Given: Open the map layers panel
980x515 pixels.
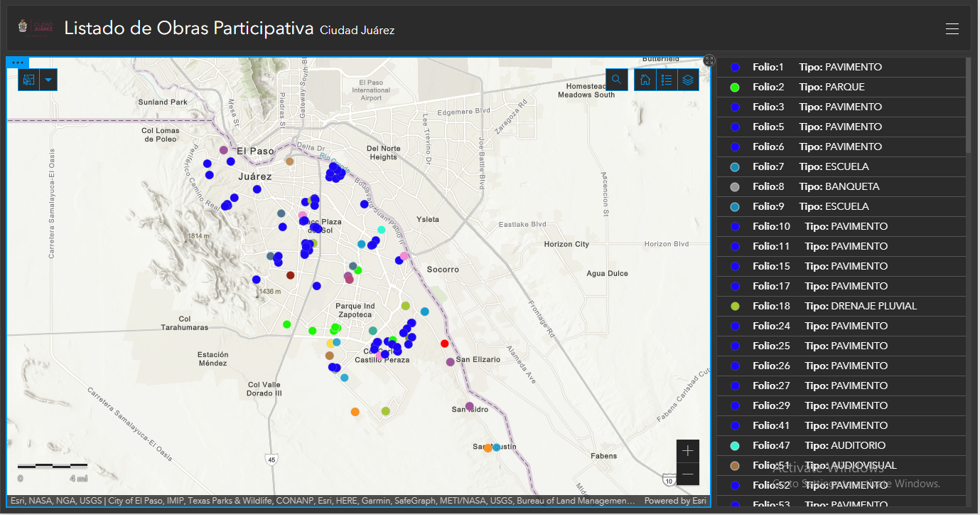Looking at the screenshot, I should click(x=688, y=80).
